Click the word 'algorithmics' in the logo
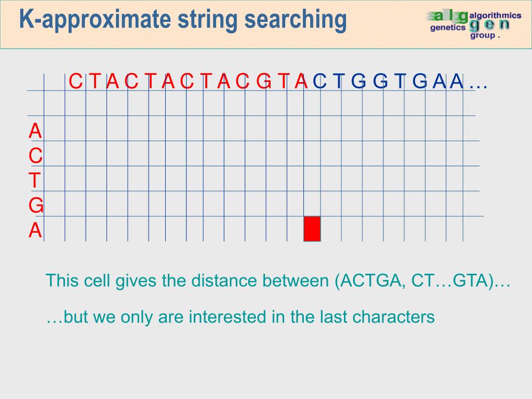This screenshot has width=532, height=399. tap(495, 15)
